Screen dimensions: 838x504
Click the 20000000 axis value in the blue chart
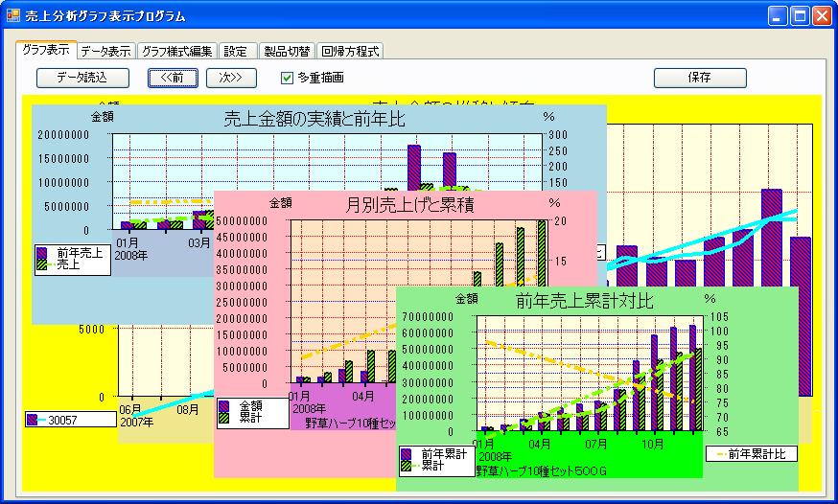coord(63,134)
